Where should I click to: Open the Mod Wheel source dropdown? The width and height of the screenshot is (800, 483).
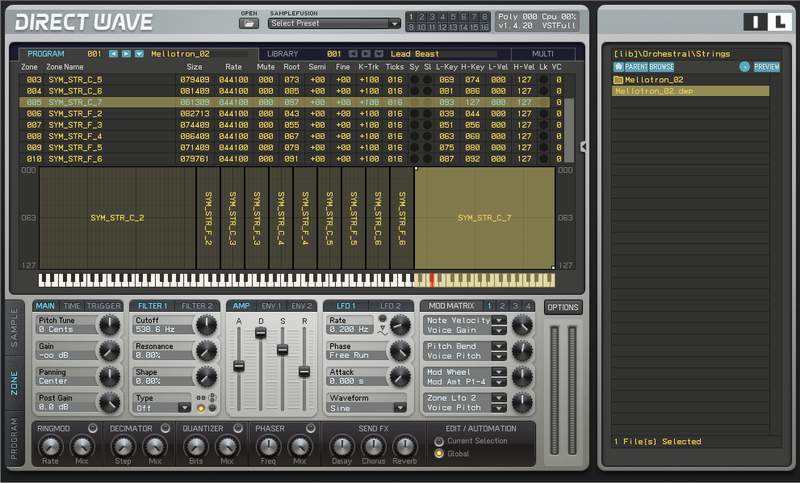(x=499, y=372)
